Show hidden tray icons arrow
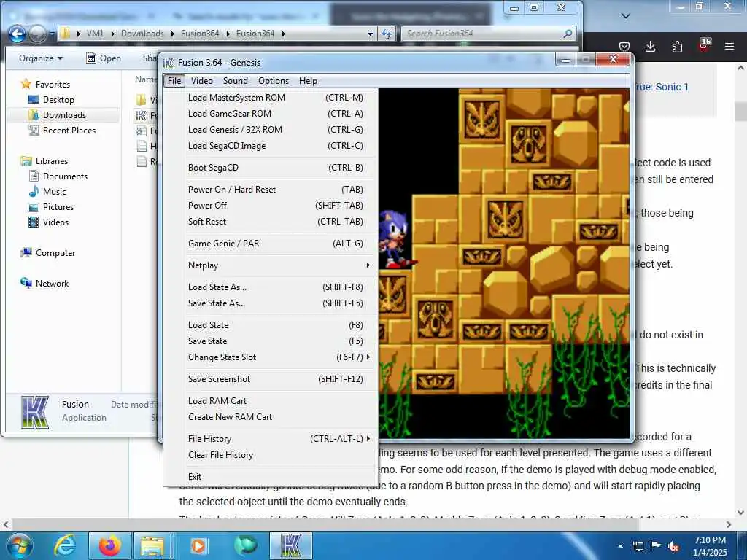747x560 pixels. (620, 547)
